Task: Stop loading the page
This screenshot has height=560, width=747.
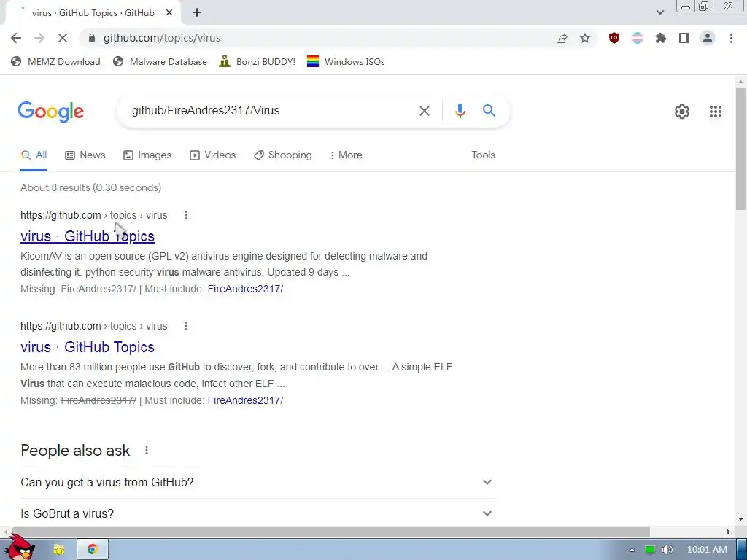Action: click(x=63, y=38)
